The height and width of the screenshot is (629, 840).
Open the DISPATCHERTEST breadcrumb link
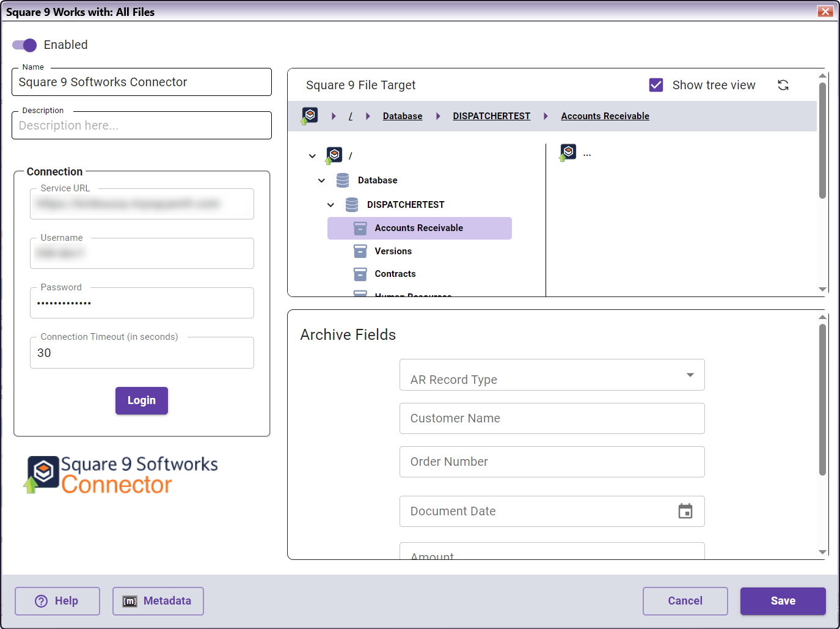491,116
